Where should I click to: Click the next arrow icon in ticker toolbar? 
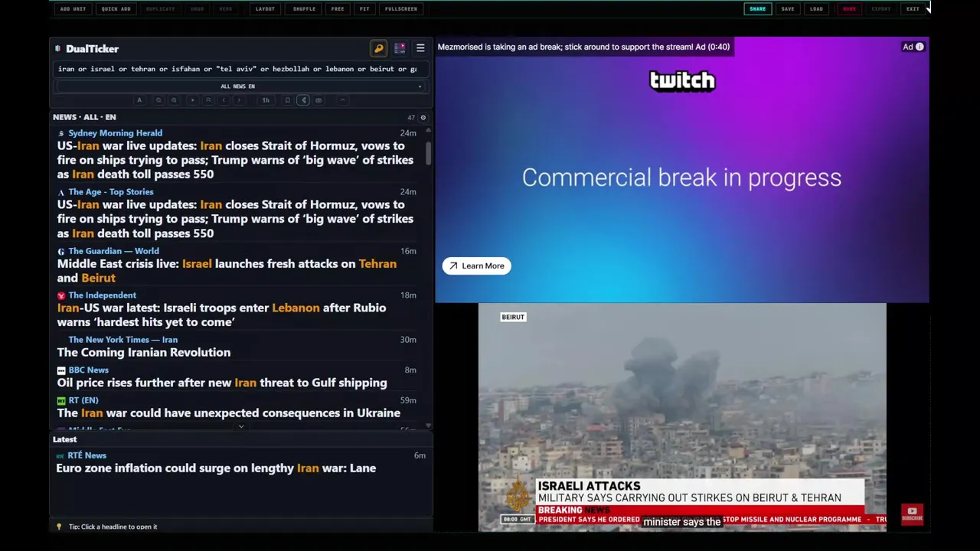[x=239, y=100]
